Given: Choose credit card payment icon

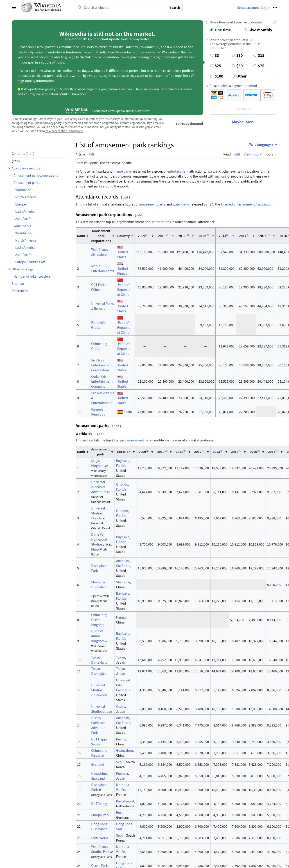Looking at the screenshot, I should click(x=217, y=95).
